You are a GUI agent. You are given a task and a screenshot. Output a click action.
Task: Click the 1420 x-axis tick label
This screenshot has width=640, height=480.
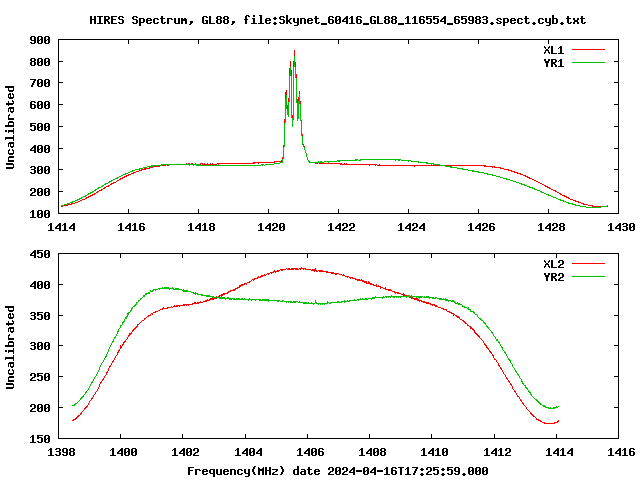coord(271,227)
